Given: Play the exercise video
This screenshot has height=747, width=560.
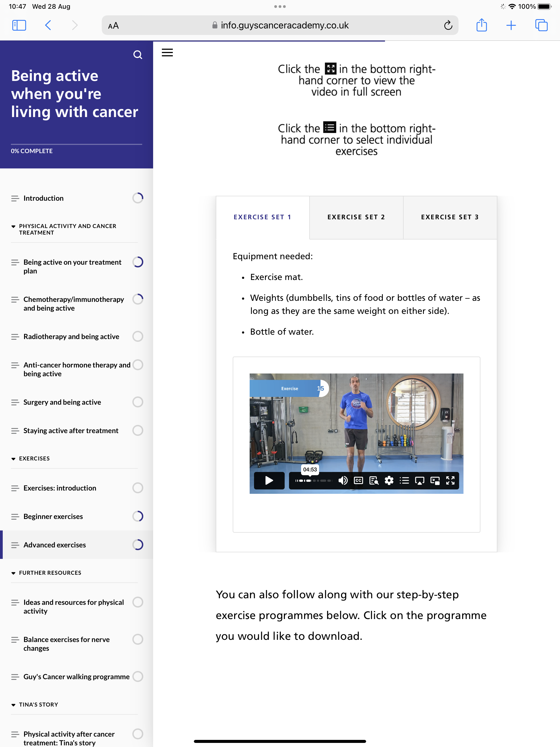Looking at the screenshot, I should [x=269, y=480].
